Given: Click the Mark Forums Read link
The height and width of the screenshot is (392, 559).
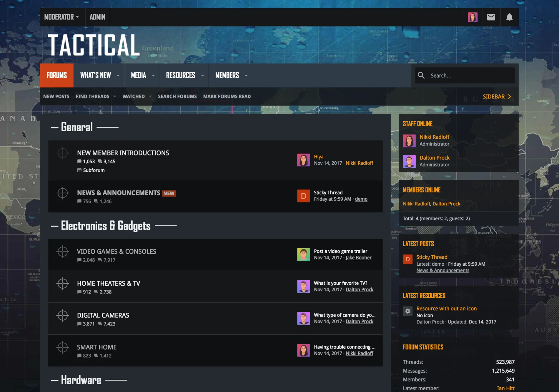Looking at the screenshot, I should pos(227,96).
